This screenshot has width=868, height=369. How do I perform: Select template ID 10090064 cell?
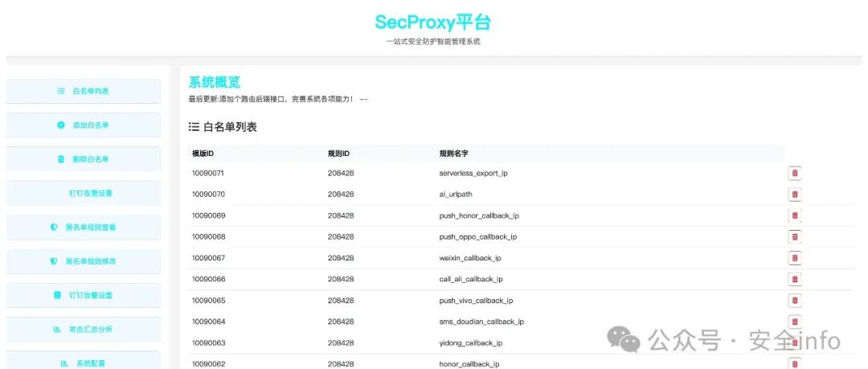pos(209,322)
